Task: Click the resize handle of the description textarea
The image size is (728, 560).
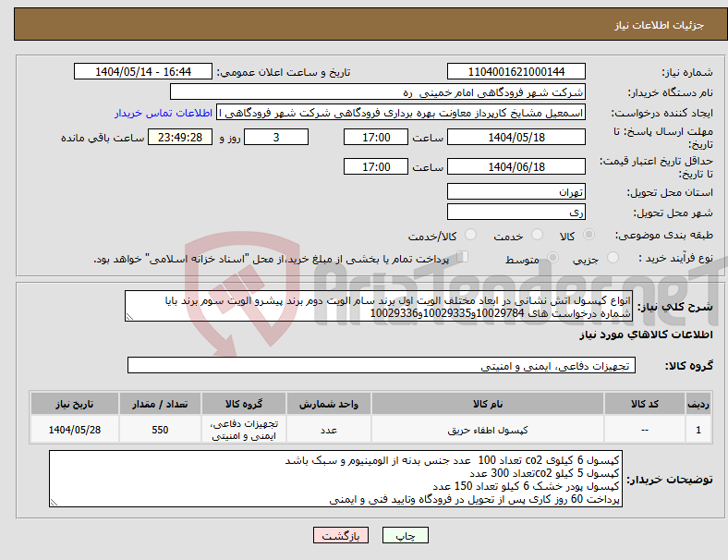Action: [129, 317]
